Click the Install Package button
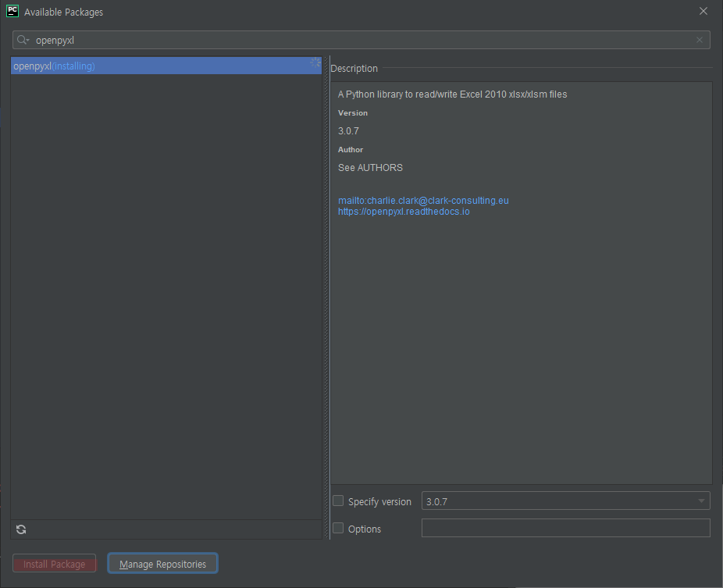The width and height of the screenshot is (723, 588). tap(55, 564)
